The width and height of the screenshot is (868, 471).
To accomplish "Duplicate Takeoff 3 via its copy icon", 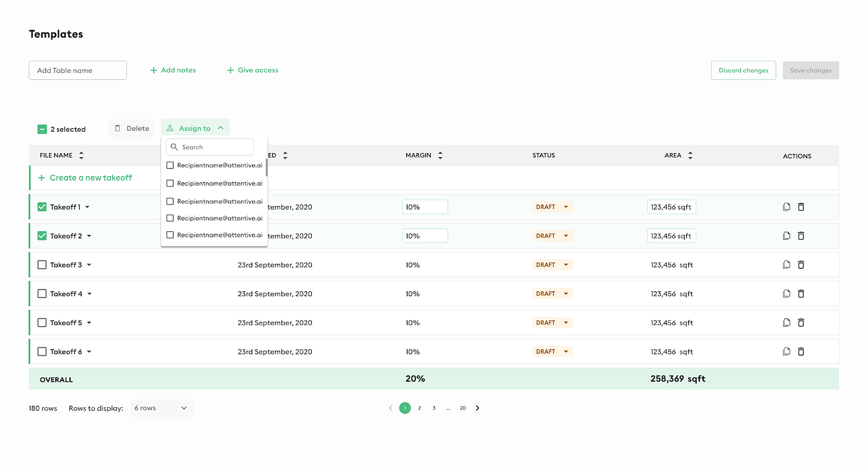I will pos(786,265).
